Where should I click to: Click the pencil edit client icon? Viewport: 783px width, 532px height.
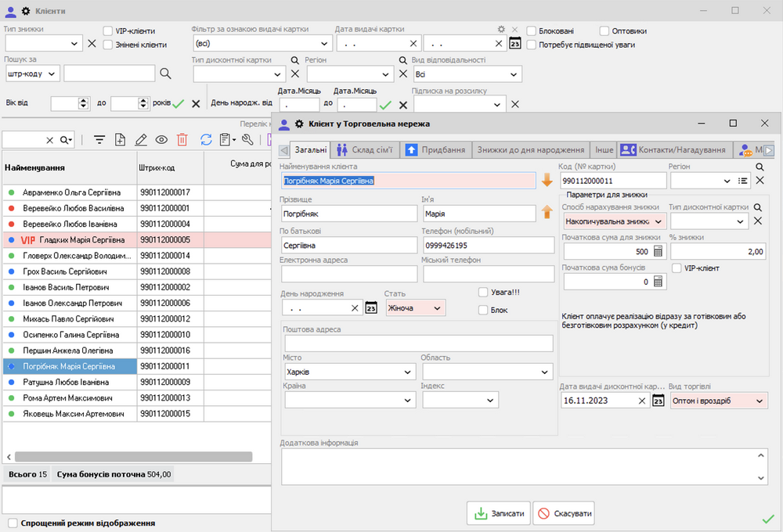tap(141, 140)
